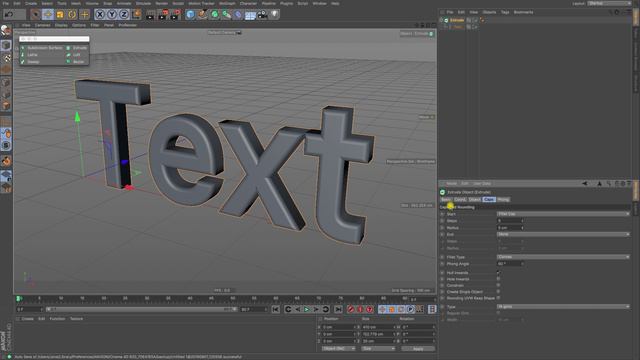
Task: Add a light object
Action: click(x=275, y=15)
